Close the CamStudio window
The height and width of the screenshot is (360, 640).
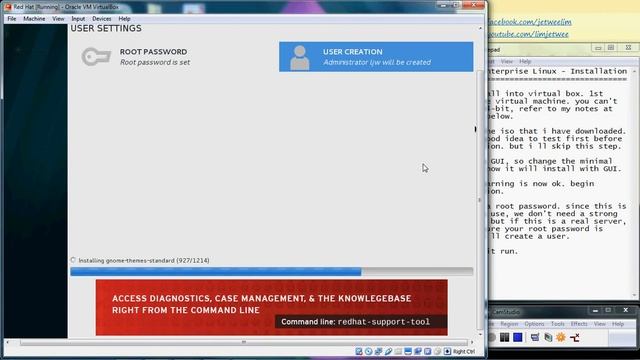coord(625,310)
